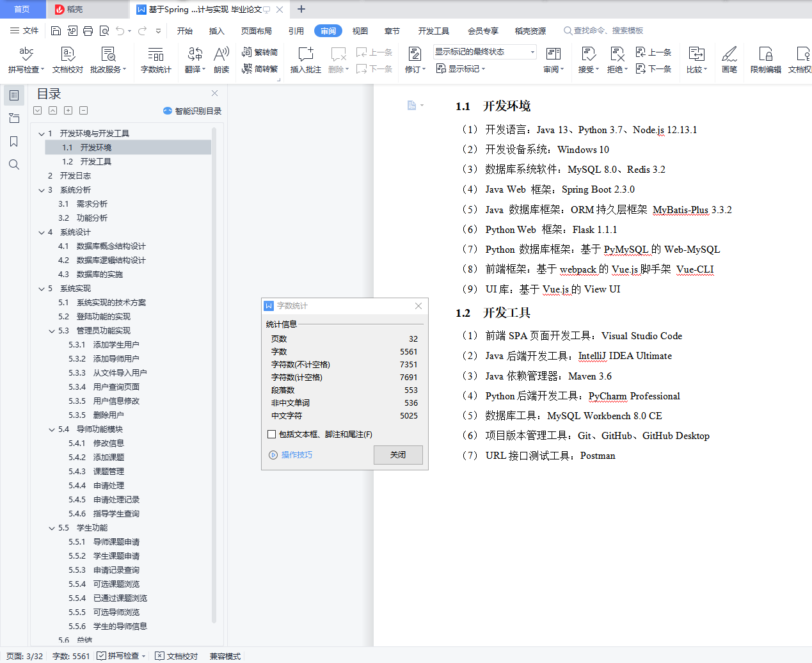Click the outline pane vertical scrollbar
Viewport: 812px width, 663px height.
(214, 374)
